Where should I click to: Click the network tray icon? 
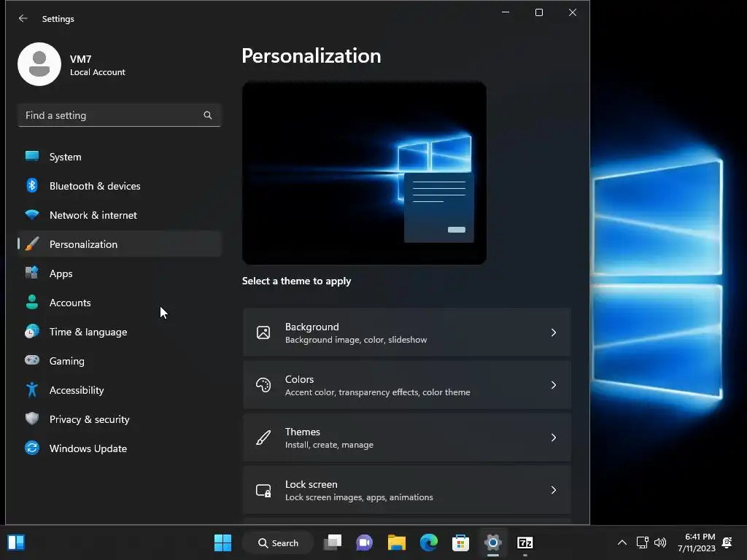(642, 542)
